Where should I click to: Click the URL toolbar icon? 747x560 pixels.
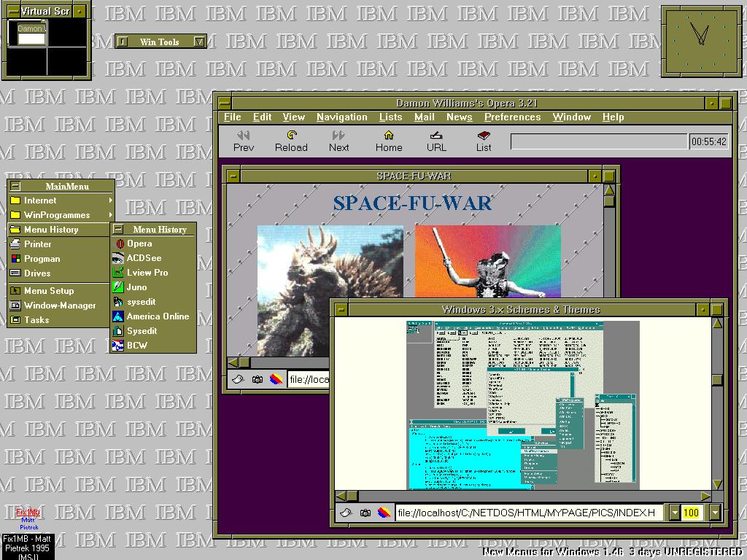pos(436,136)
